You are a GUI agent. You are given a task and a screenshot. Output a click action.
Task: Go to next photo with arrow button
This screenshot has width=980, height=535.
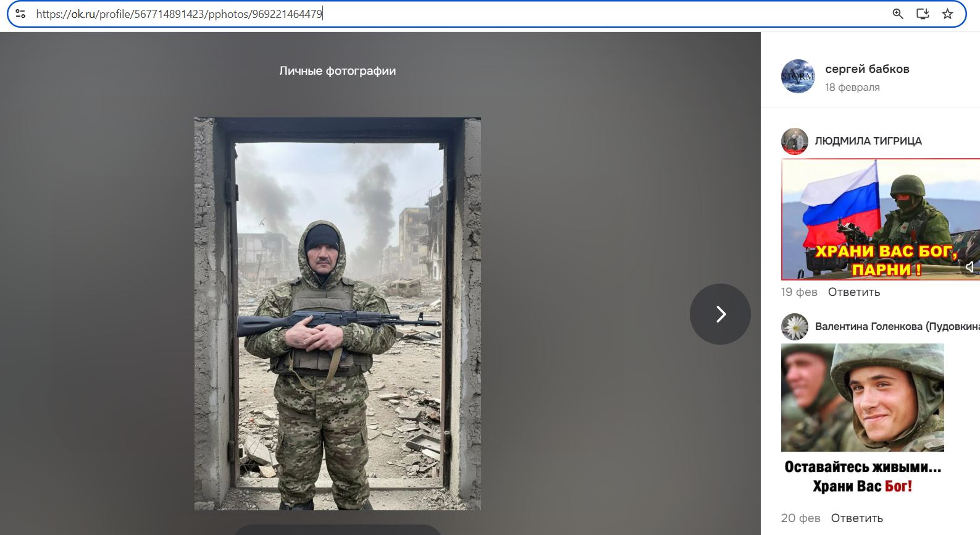[720, 314]
